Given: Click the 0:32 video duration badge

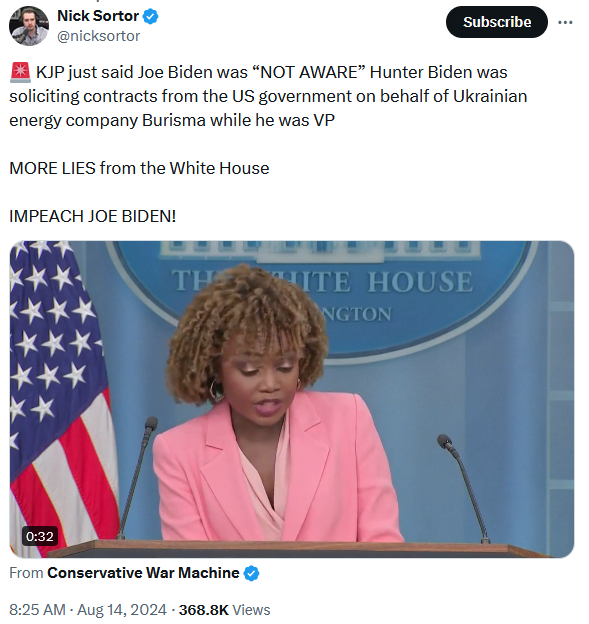Looking at the screenshot, I should tap(39, 536).
